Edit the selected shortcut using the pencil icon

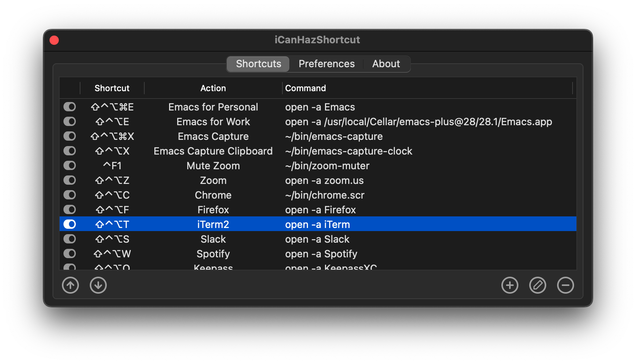point(538,285)
